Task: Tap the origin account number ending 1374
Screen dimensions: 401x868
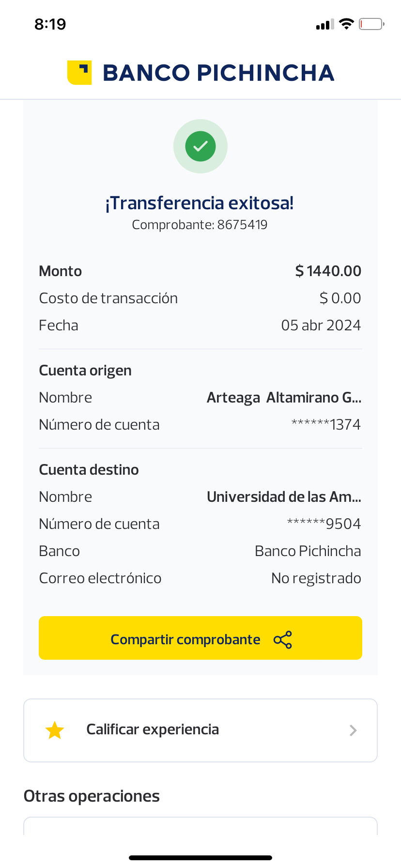Action: click(326, 425)
